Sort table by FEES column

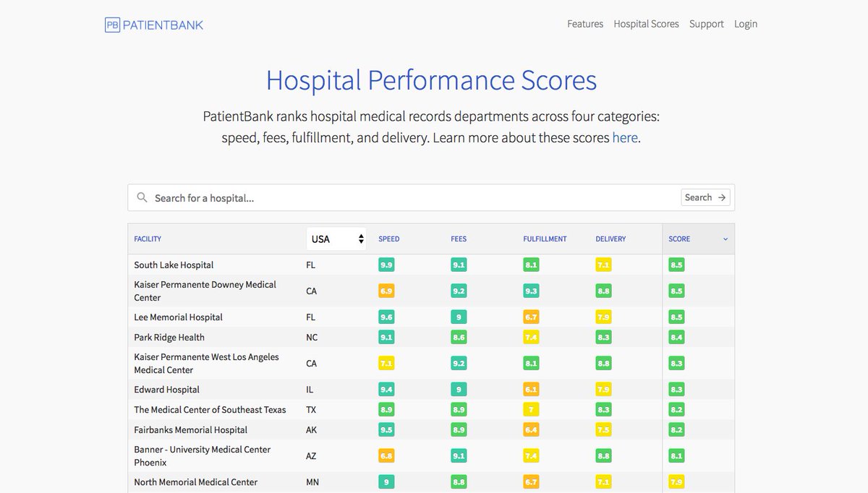(x=459, y=239)
